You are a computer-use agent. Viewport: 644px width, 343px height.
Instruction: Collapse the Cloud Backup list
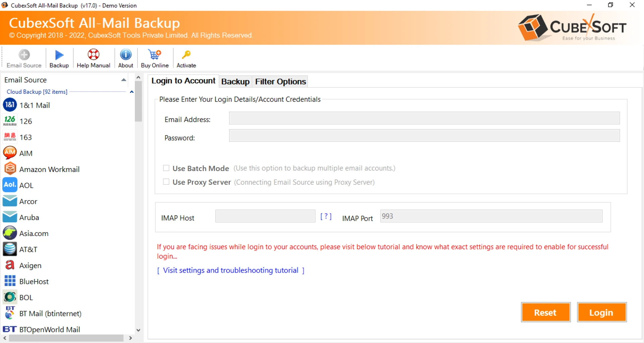point(131,92)
